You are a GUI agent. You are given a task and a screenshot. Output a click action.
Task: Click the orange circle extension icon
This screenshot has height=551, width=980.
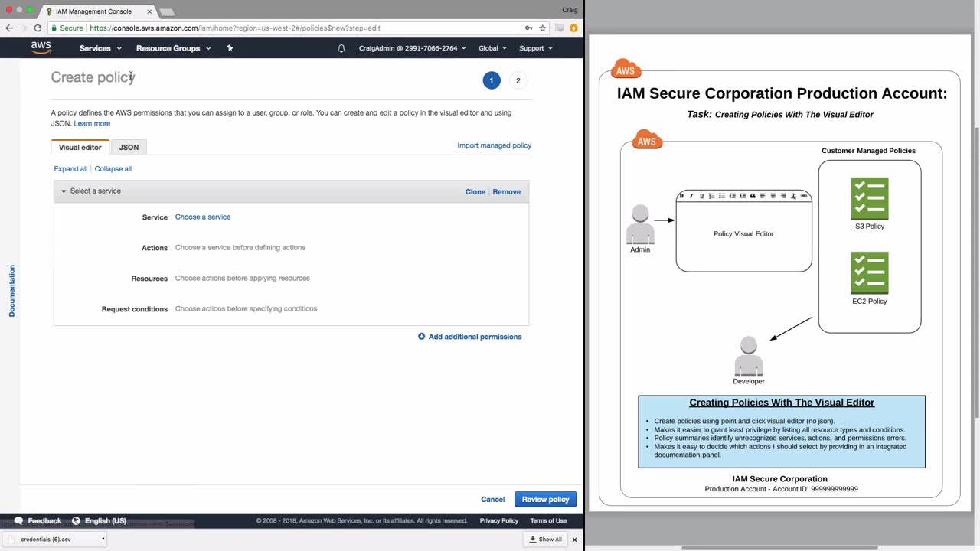pos(573,28)
